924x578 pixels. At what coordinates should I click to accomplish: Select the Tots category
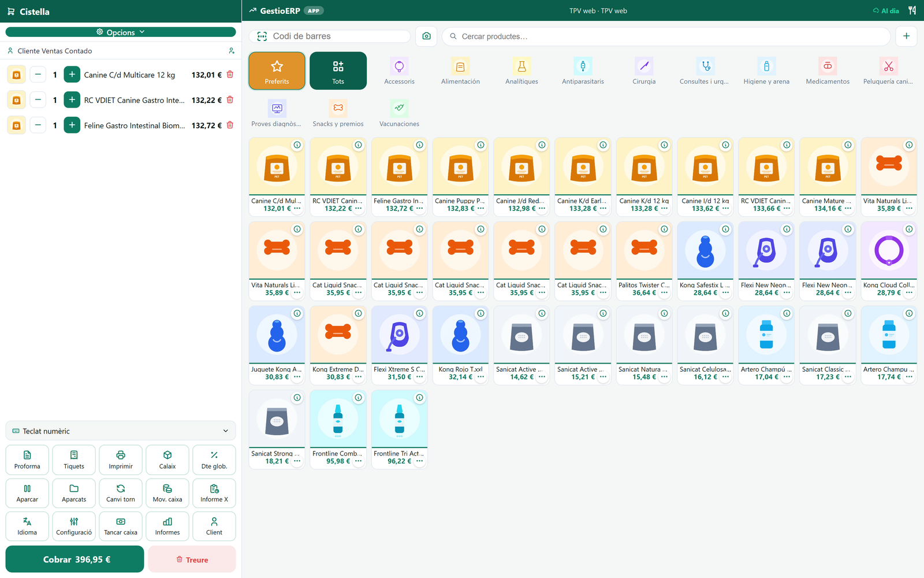[x=338, y=71]
